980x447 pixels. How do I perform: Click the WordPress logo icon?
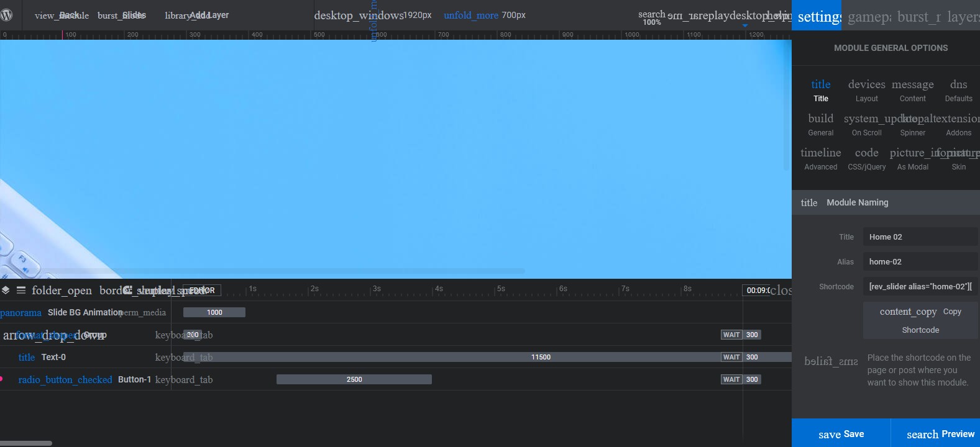click(7, 15)
